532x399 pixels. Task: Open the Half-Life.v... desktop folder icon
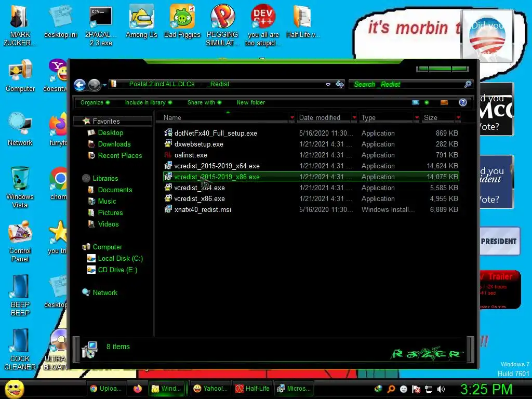(303, 21)
